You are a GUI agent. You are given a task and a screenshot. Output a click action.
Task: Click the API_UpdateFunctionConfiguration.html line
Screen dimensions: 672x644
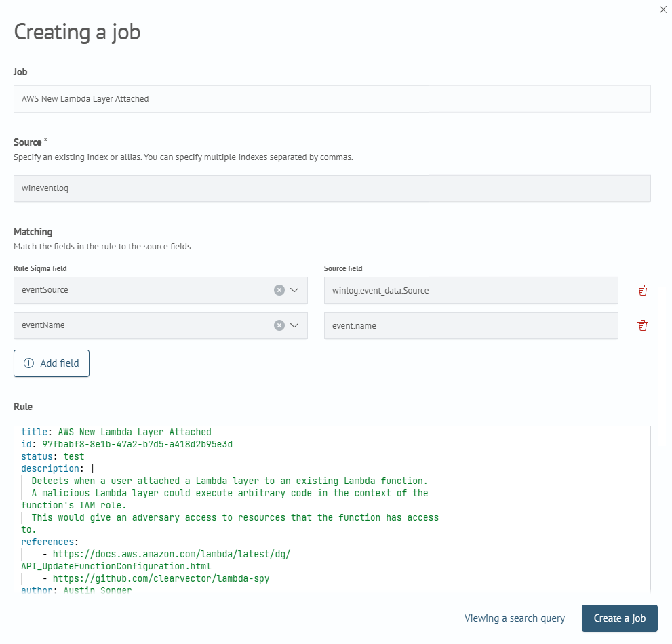tap(116, 567)
